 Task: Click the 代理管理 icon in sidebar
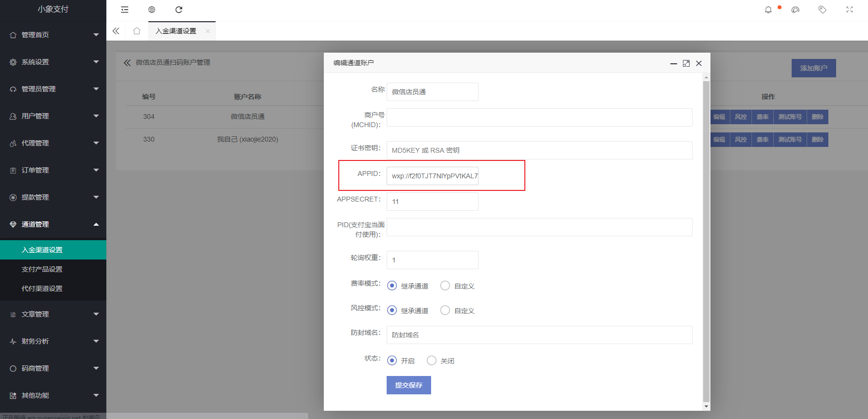pyautogui.click(x=13, y=143)
